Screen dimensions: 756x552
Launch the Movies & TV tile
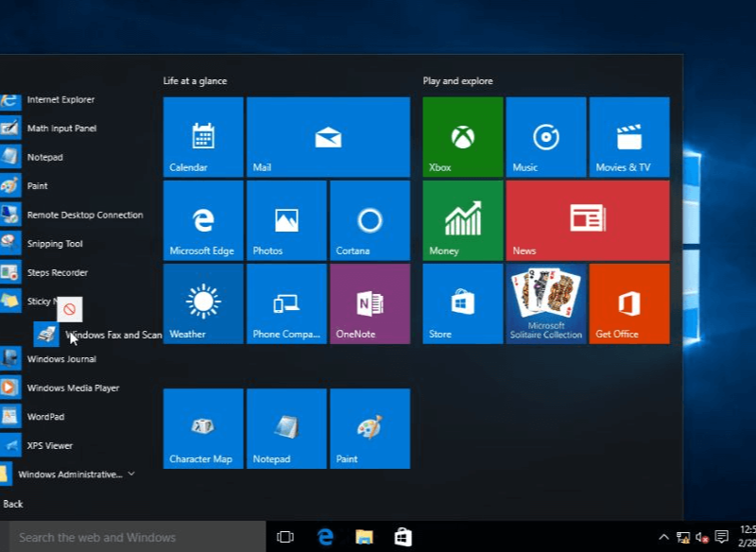(629, 136)
